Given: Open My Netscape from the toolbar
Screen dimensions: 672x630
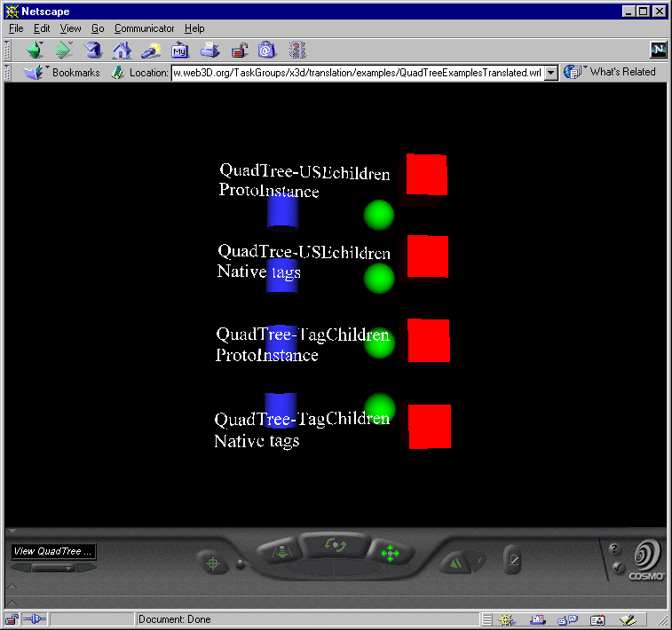Looking at the screenshot, I should [x=180, y=51].
